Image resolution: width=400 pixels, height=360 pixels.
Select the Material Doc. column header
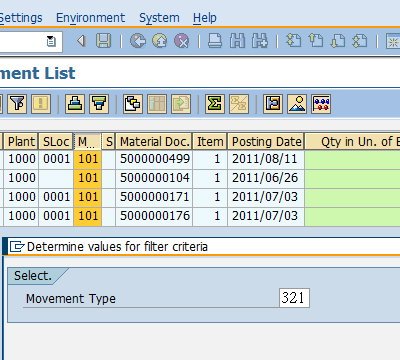[x=154, y=142]
